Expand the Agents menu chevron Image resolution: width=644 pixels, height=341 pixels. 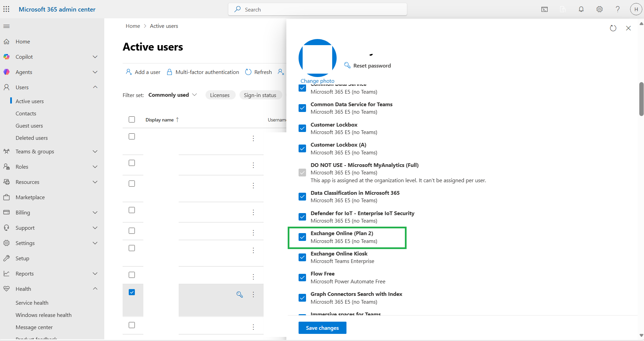pos(95,72)
